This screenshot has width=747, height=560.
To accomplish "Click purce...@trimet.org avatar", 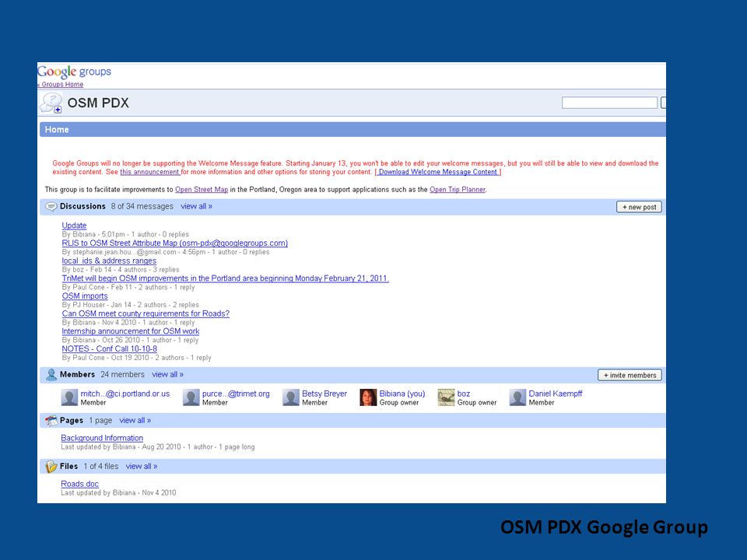I will coord(191,397).
